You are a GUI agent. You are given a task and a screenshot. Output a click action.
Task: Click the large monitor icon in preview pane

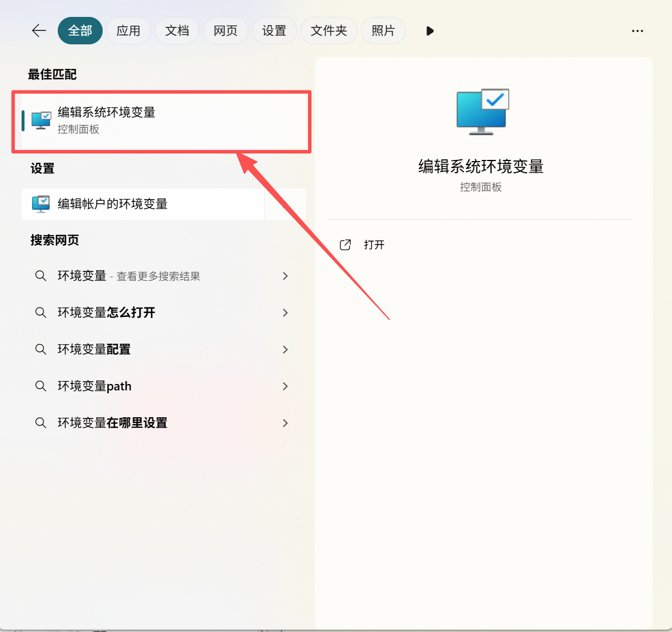pos(482,111)
